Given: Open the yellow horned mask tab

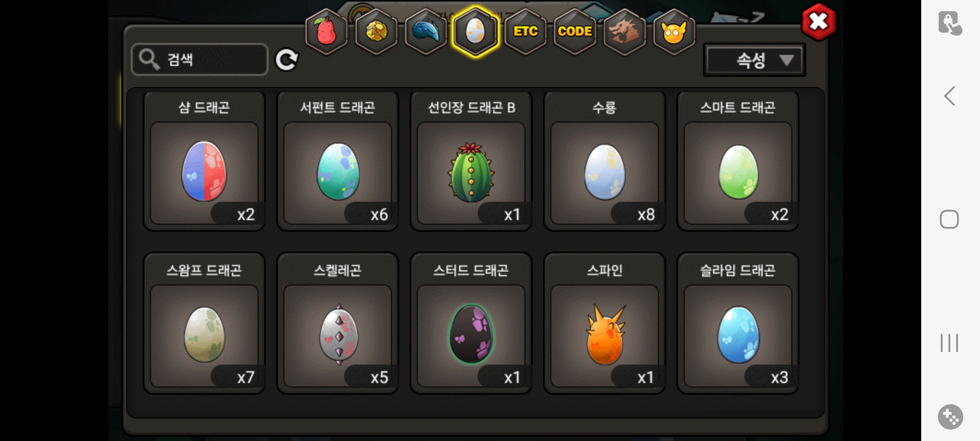Looking at the screenshot, I should (674, 31).
